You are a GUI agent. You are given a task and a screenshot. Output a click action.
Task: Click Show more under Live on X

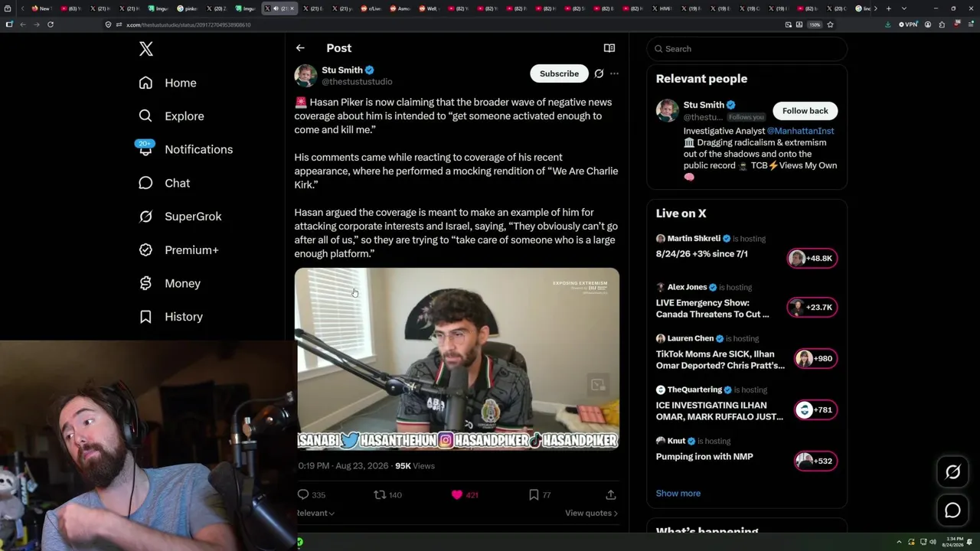pyautogui.click(x=678, y=494)
